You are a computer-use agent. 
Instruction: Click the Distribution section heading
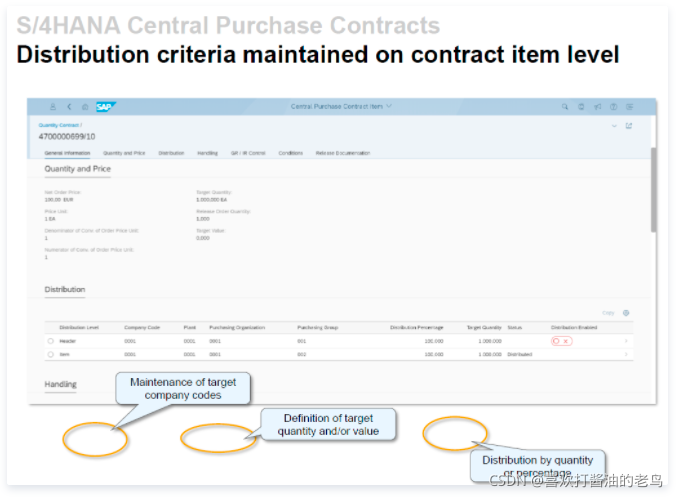coord(65,289)
